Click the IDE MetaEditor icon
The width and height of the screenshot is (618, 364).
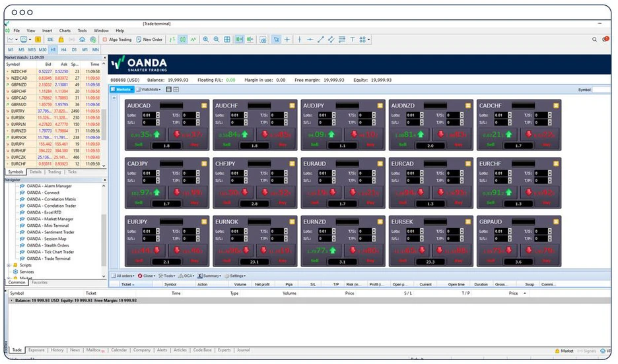[x=50, y=40]
